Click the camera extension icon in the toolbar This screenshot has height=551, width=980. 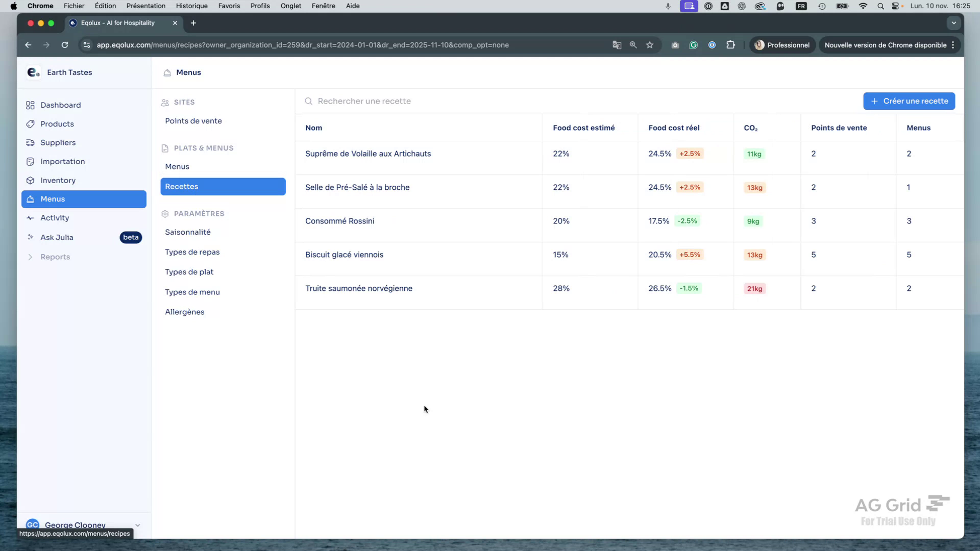click(x=675, y=45)
